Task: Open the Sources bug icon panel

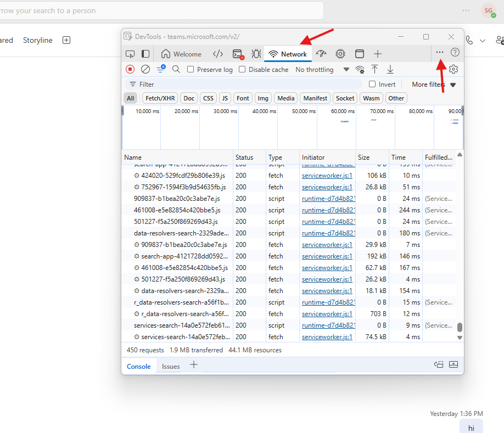Action: click(256, 54)
